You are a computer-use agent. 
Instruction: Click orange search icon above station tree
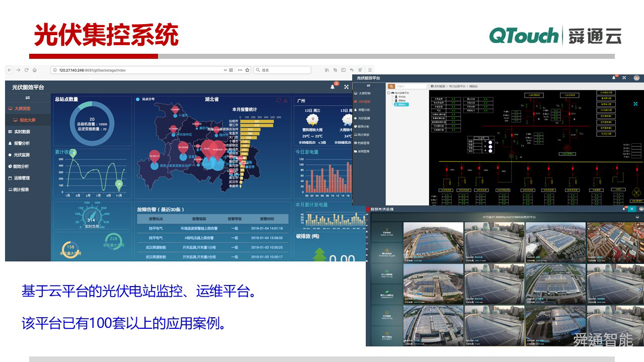tap(391, 86)
